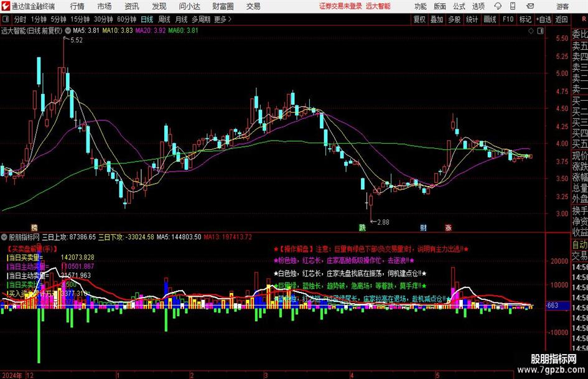Click the 多股 multi-stock button

pos(454,19)
